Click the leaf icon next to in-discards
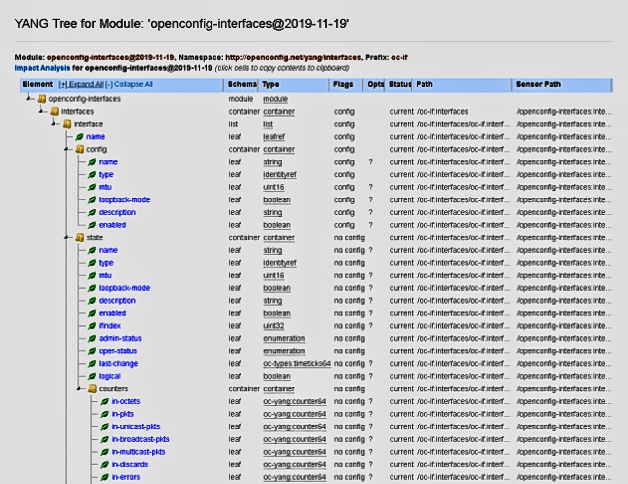 tap(104, 464)
